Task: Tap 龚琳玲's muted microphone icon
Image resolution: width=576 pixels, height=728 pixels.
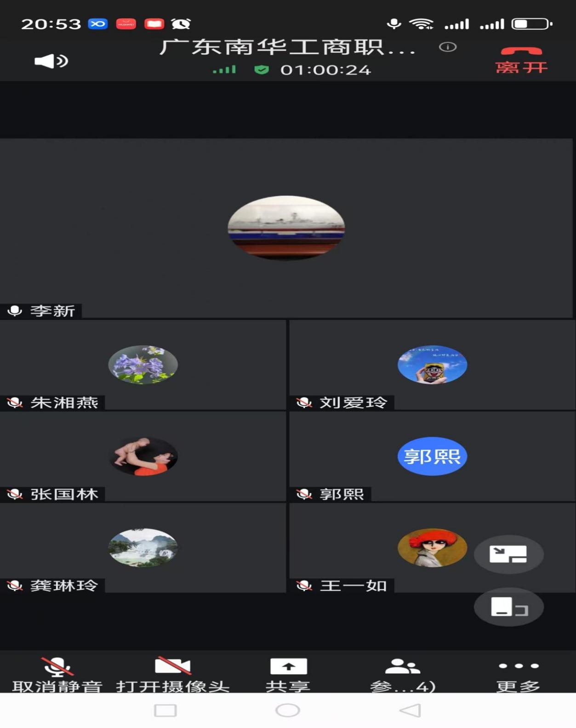Action: [15, 586]
